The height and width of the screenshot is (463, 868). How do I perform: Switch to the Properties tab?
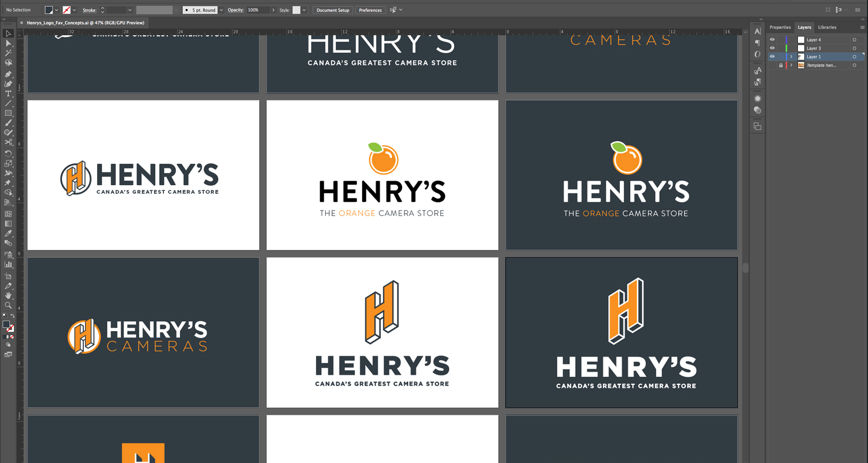tap(780, 27)
